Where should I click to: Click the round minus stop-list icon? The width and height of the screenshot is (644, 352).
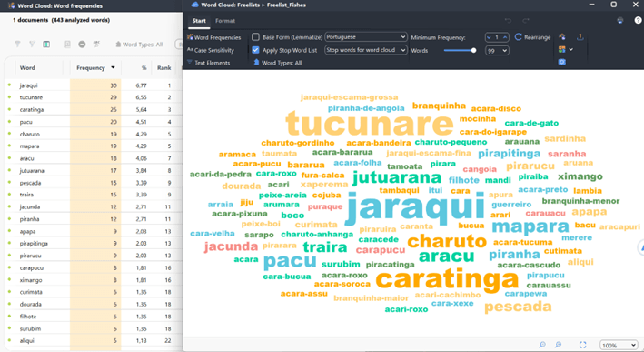click(82, 44)
